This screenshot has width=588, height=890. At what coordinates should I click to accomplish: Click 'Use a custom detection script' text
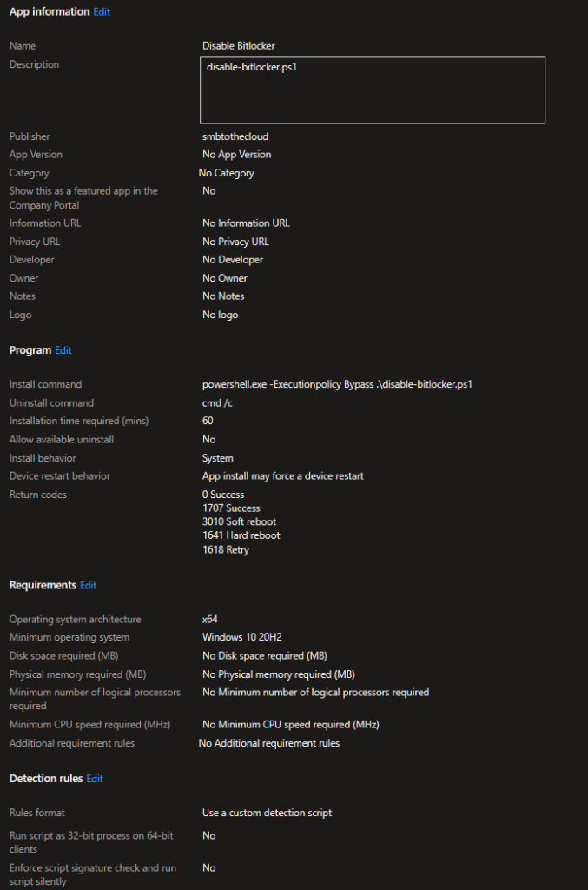point(267,814)
